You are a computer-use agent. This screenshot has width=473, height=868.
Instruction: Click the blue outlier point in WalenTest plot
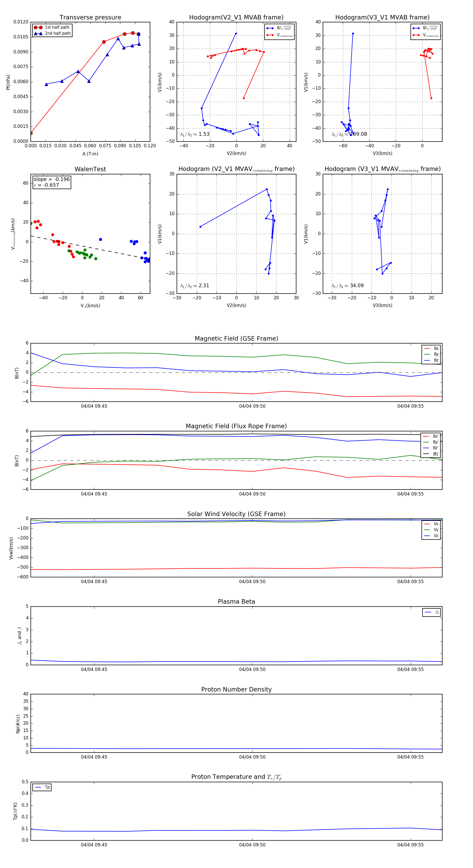(100, 240)
